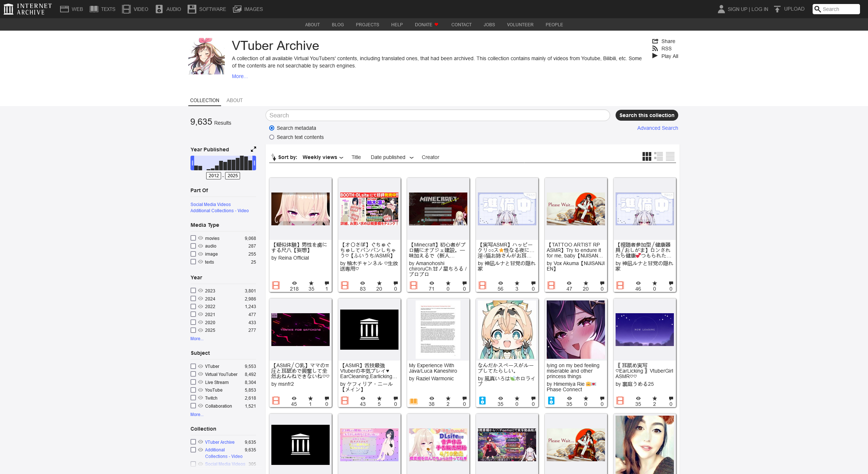868x474 pixels.
Task: Open BLOG in the top navigation
Action: click(x=338, y=24)
